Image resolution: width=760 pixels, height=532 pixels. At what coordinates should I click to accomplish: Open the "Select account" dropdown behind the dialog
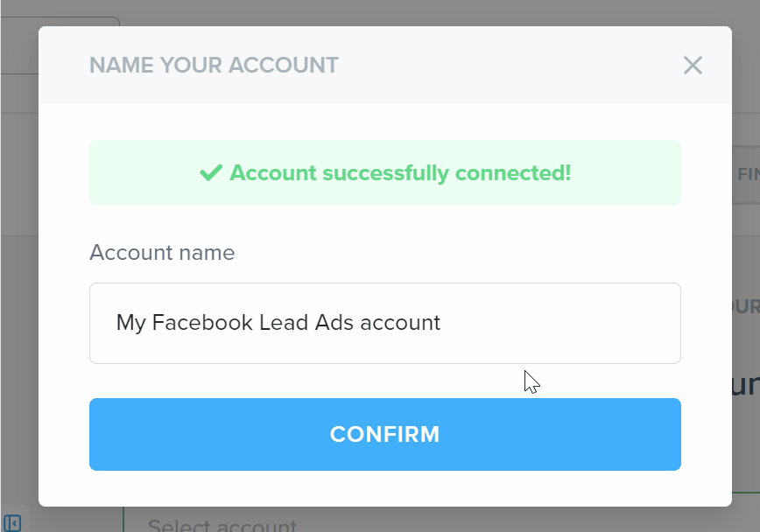tap(222, 525)
